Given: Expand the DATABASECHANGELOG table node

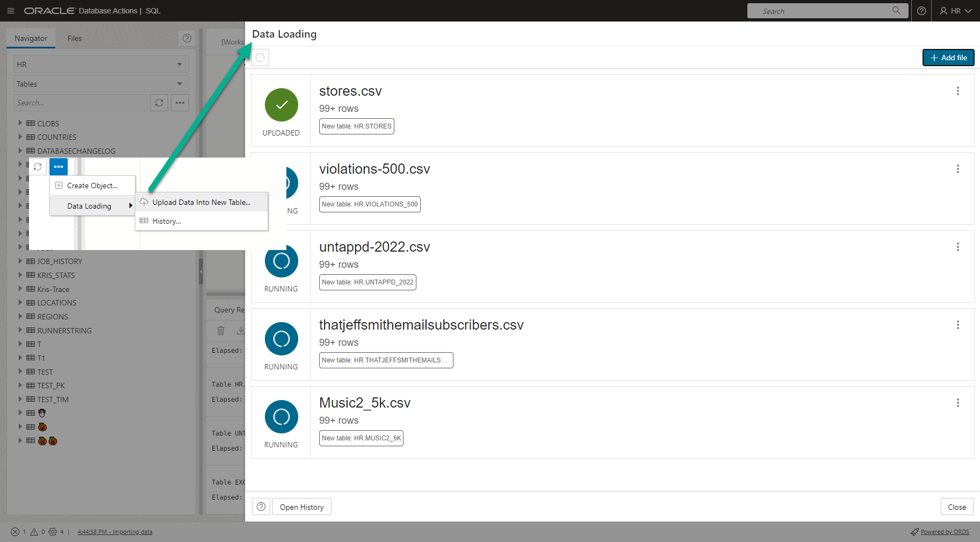Looking at the screenshot, I should click(20, 151).
